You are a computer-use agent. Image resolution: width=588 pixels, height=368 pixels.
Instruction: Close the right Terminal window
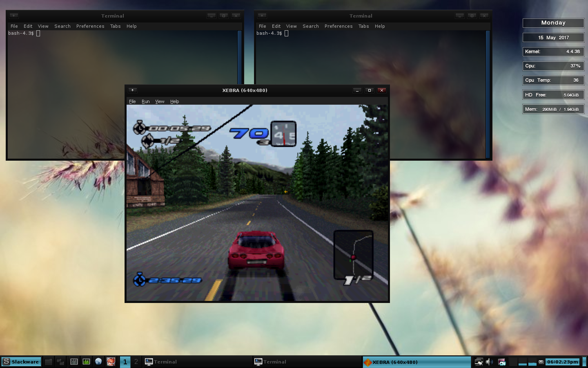pyautogui.click(x=484, y=16)
